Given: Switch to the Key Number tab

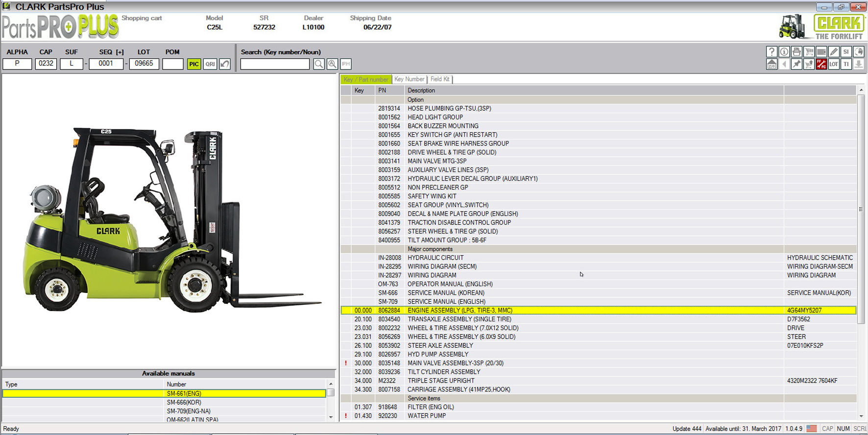Looking at the screenshot, I should (409, 79).
